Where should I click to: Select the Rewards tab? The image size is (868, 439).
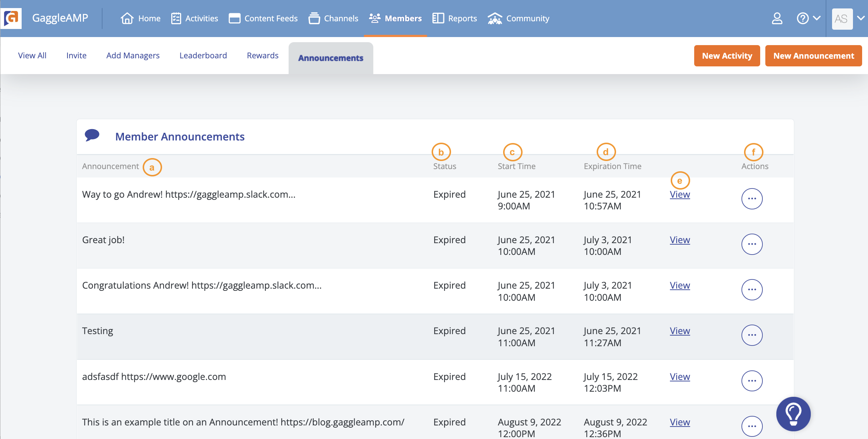pos(262,55)
